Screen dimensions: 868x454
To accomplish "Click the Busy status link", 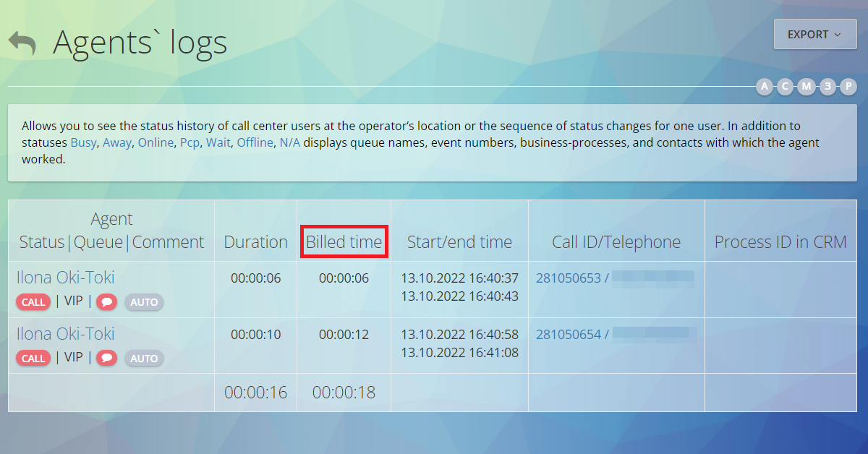I will tap(83, 142).
